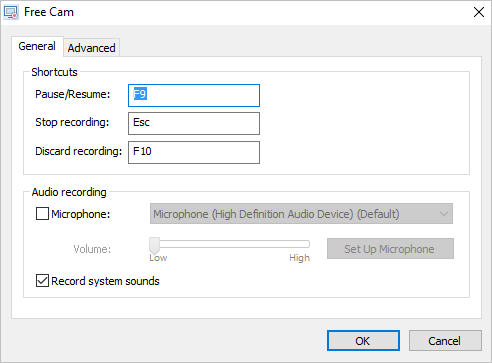Focus the Pause/Resume shortcut field
This screenshot has width=492, height=363.
pos(194,95)
